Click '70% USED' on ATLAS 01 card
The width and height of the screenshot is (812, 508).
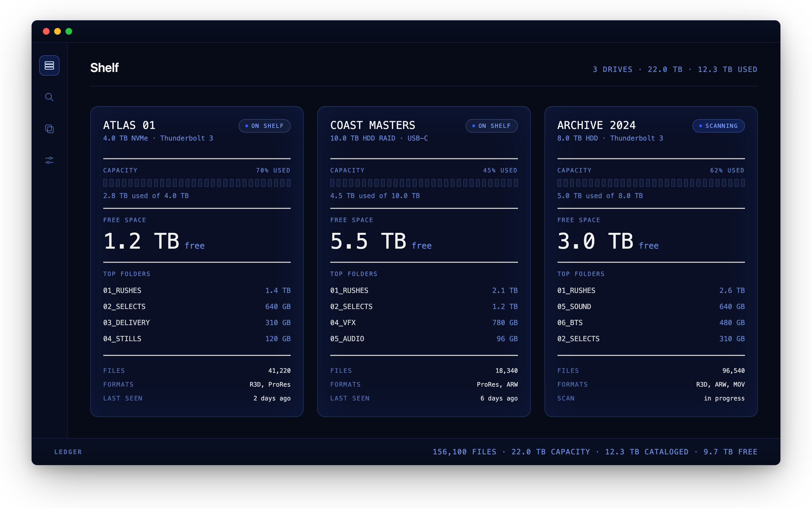coord(273,170)
